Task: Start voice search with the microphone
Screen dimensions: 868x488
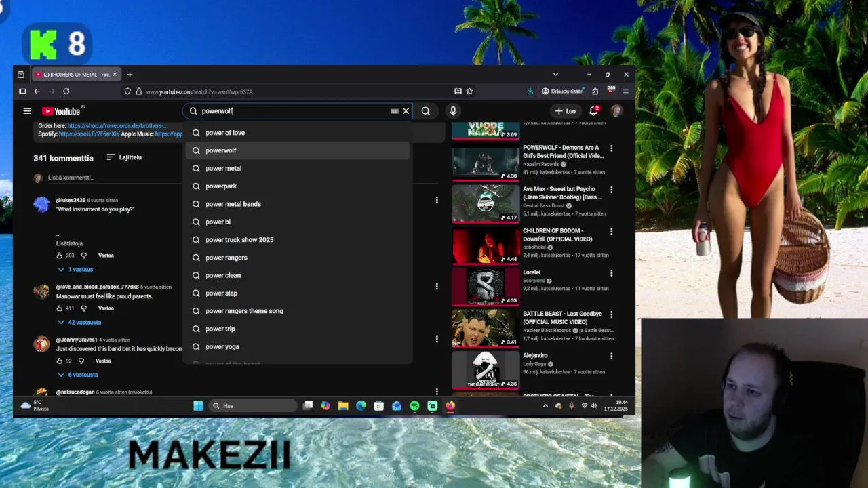Action: [x=453, y=111]
